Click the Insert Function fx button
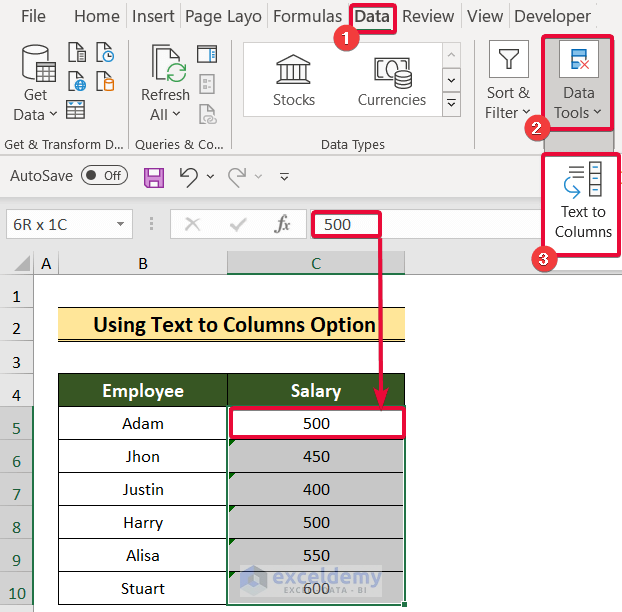The width and height of the screenshot is (622, 612). pos(283,224)
